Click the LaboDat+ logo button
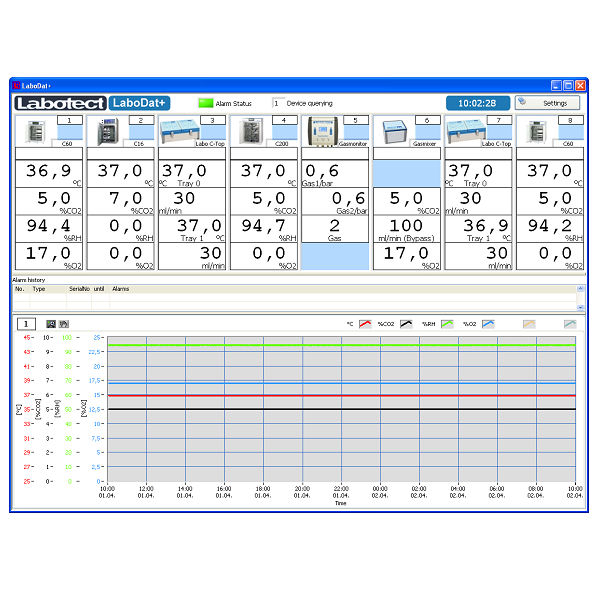 click(140, 103)
